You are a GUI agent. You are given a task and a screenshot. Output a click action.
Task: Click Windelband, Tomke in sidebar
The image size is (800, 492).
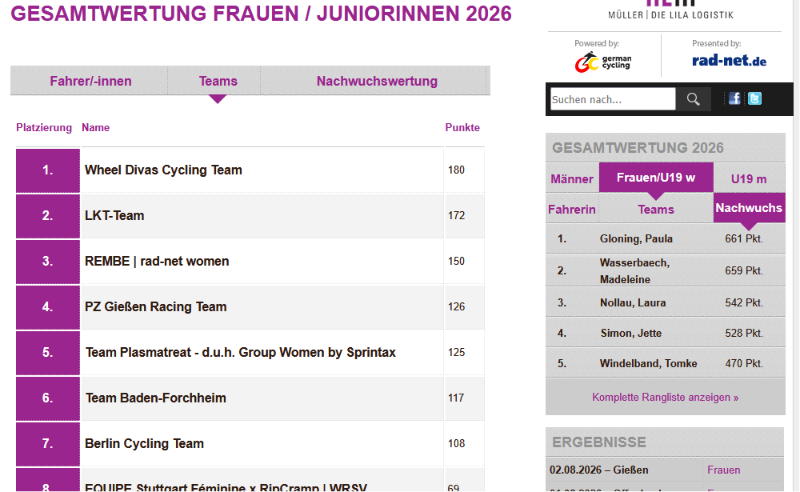click(648, 363)
